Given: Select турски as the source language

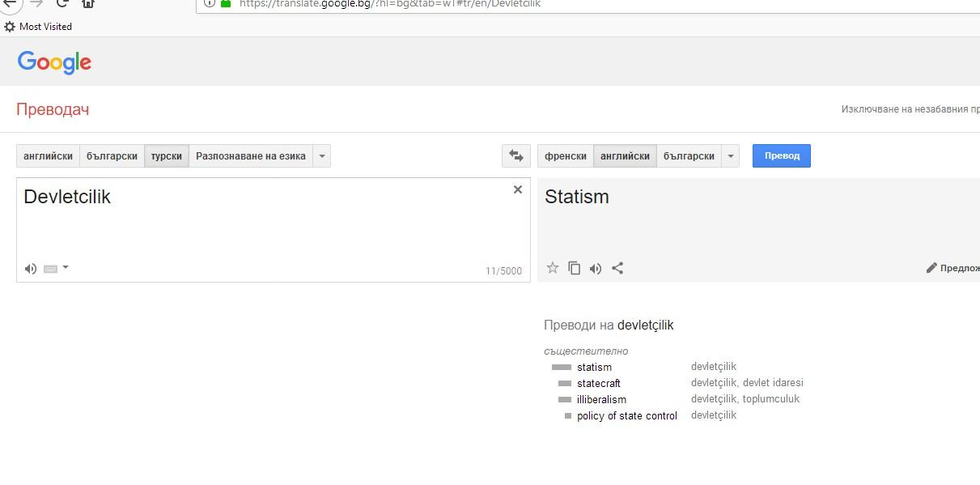Looking at the screenshot, I should coord(167,155).
